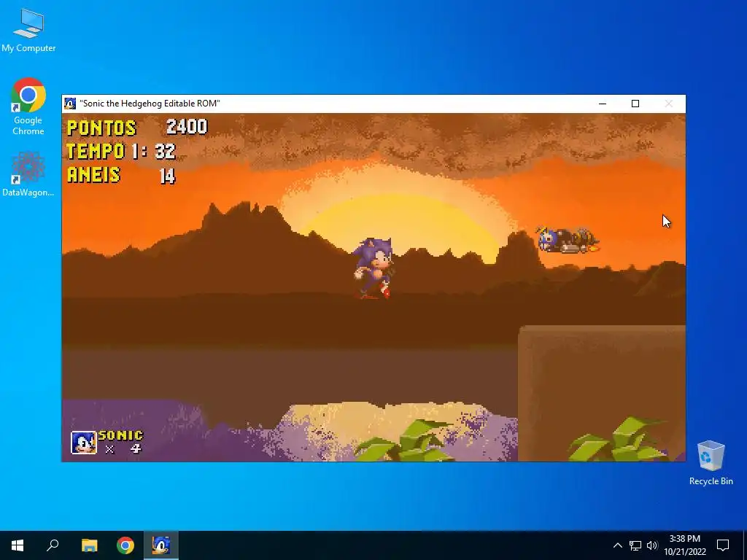
Task: Open the My Computer desktop icon
Action: [28, 31]
